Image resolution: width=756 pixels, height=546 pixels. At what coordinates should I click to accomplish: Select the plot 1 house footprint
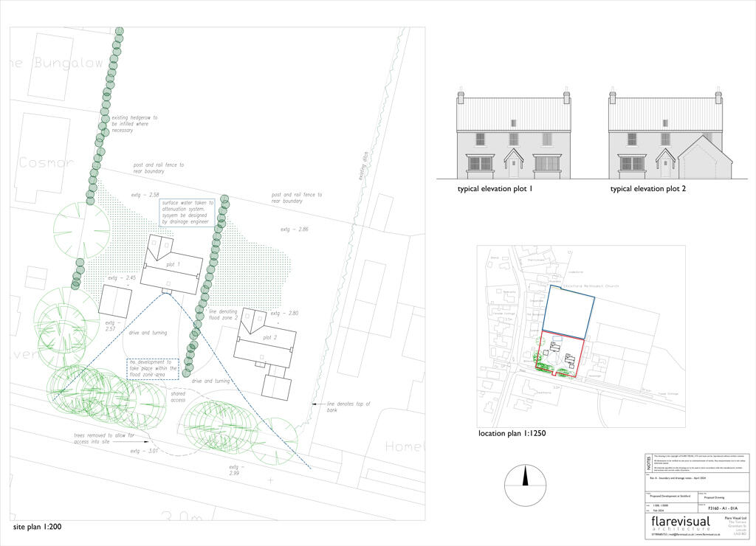point(172,265)
